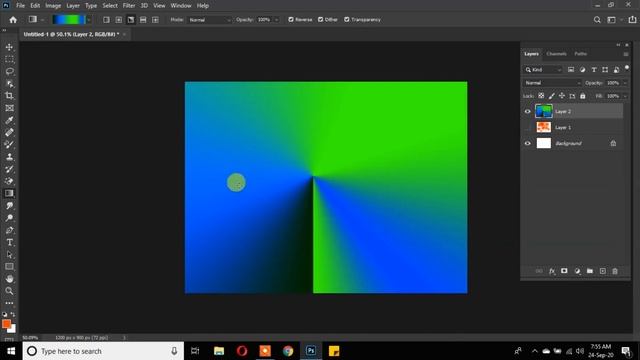The width and height of the screenshot is (640, 360).
Task: Show Layer 1 via its visibility box
Action: pos(527,127)
